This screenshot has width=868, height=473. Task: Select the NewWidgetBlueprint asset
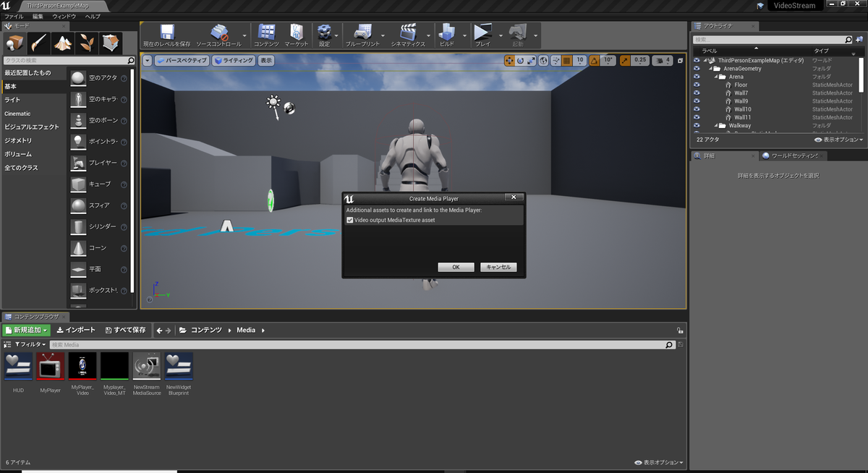pos(178,366)
